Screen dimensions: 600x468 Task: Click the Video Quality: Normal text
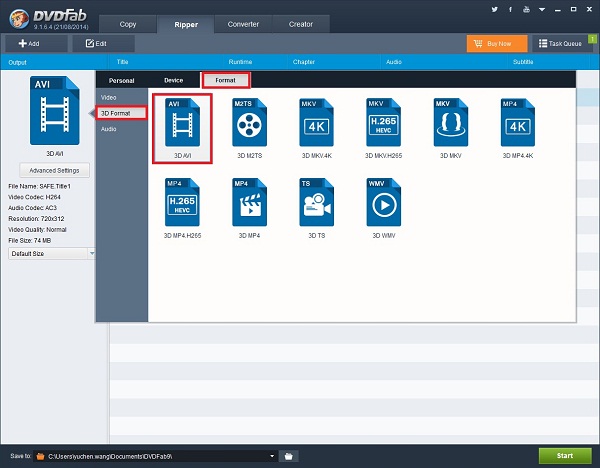click(x=38, y=230)
